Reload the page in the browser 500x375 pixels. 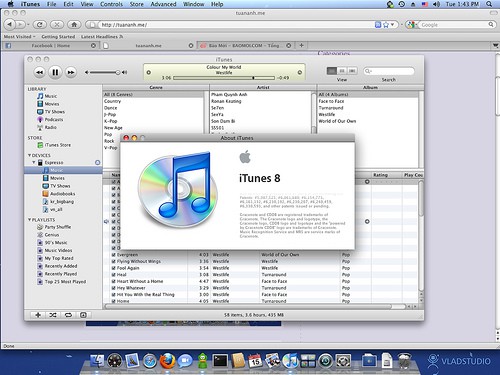pyautogui.click(x=40, y=25)
